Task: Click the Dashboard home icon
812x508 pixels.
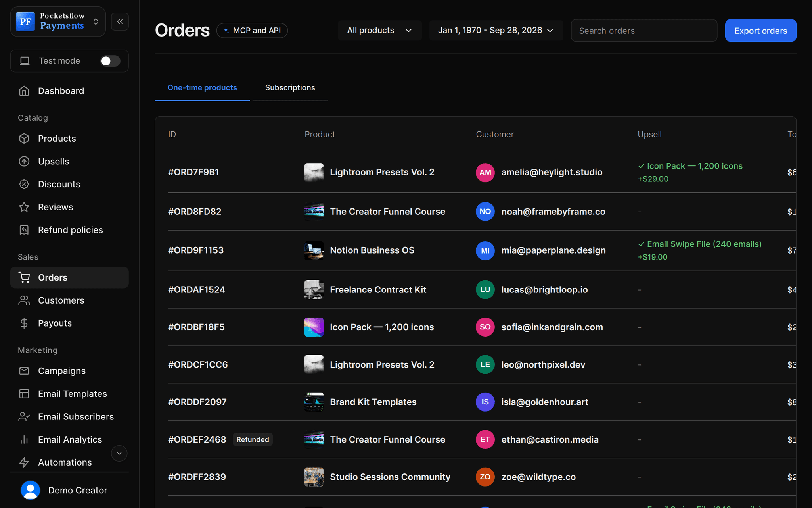Action: (24, 91)
